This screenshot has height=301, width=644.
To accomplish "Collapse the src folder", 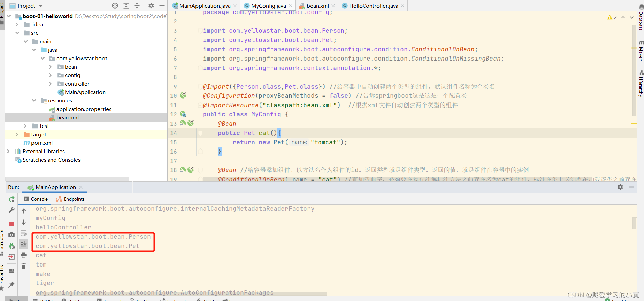I will point(17,33).
